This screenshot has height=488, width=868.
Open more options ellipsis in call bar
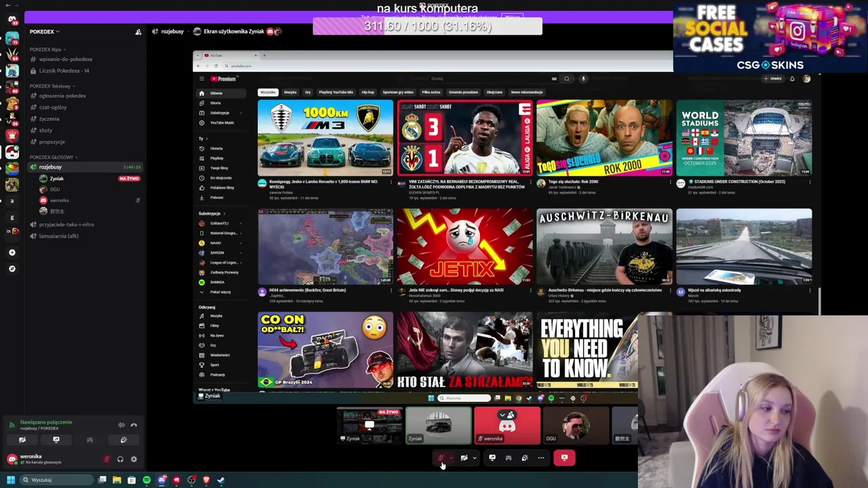coord(541,458)
